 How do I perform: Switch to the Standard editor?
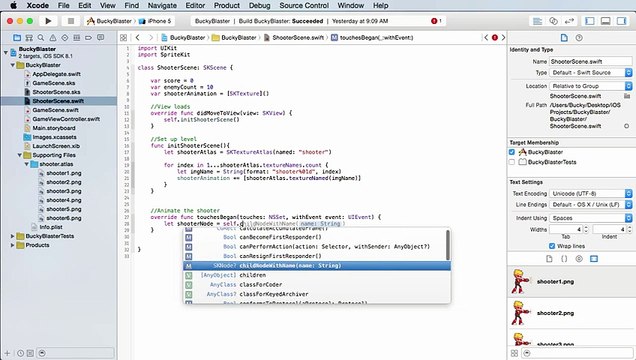click(x=537, y=21)
